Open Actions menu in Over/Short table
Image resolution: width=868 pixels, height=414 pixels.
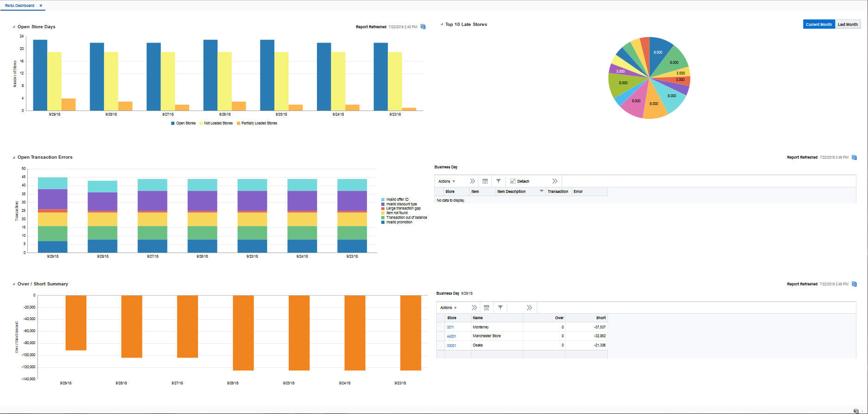point(448,308)
